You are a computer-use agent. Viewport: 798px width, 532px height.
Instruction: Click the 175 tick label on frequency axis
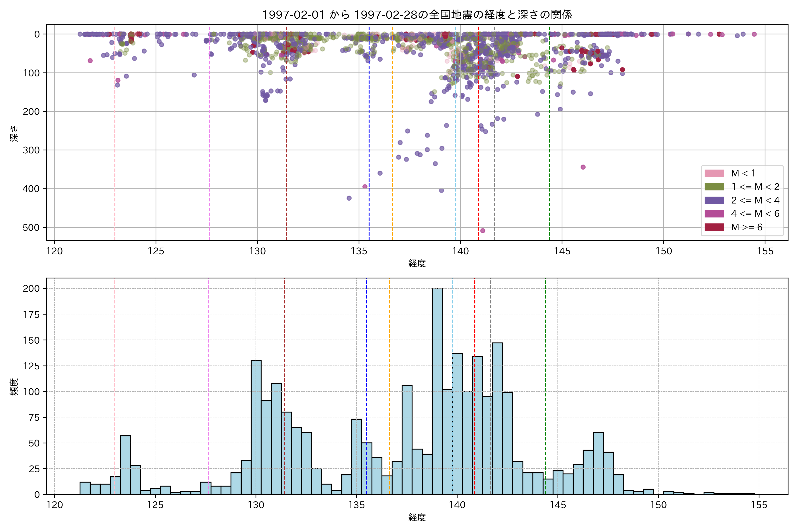pyautogui.click(x=31, y=315)
